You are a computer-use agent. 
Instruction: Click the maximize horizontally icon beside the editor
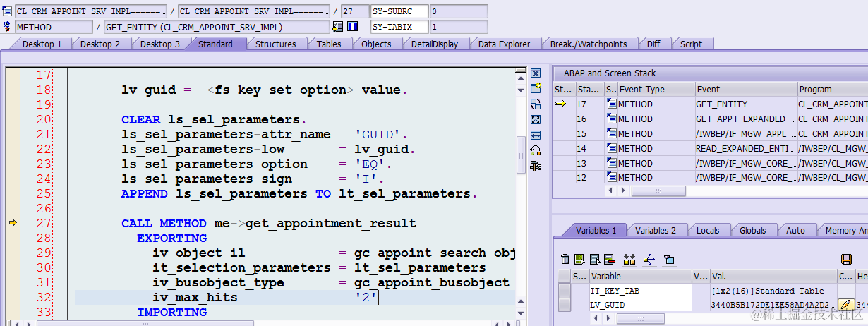[x=536, y=135]
